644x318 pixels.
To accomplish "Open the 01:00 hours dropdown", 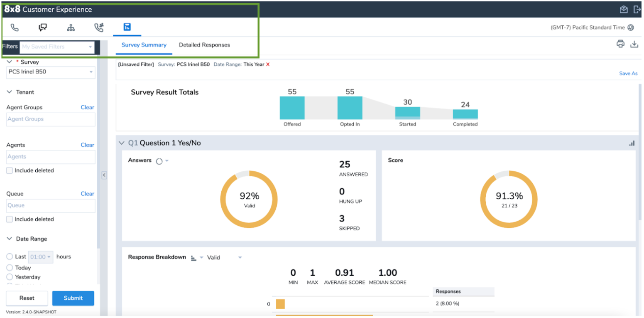I will (41, 257).
